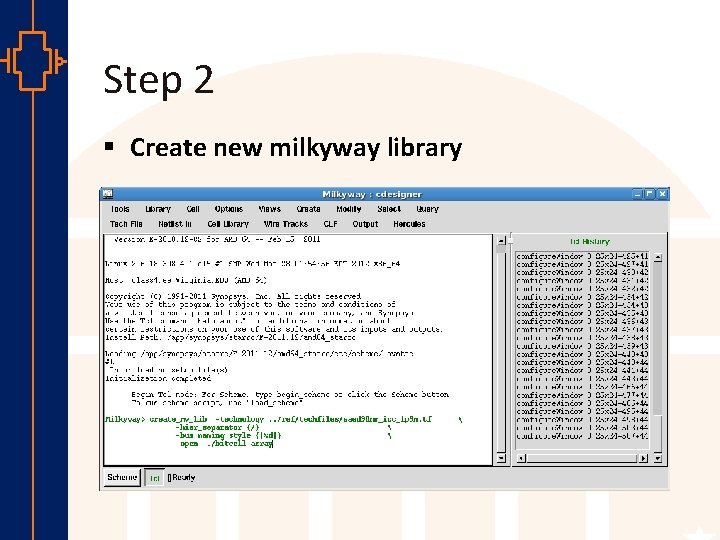Open the Options menu

pyautogui.click(x=229, y=209)
